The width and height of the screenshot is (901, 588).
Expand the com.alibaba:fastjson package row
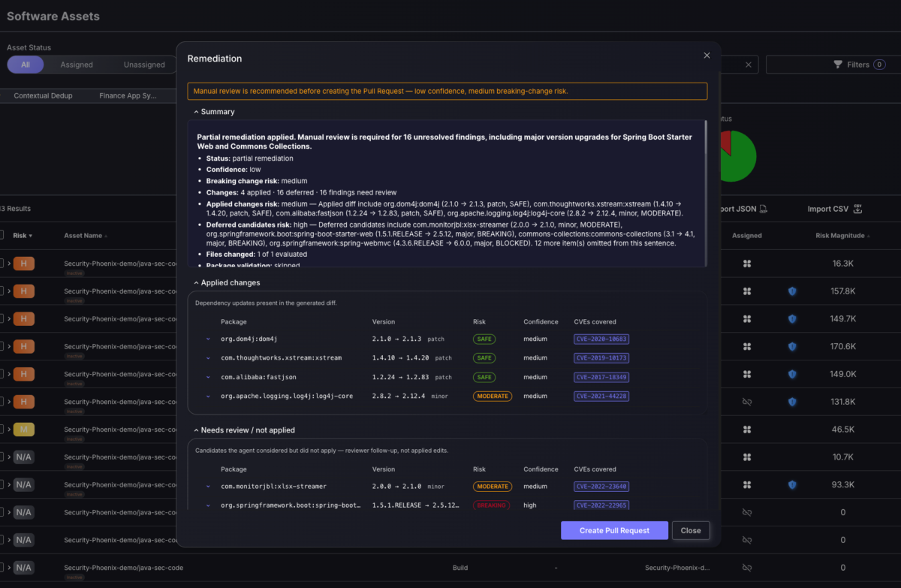208,377
